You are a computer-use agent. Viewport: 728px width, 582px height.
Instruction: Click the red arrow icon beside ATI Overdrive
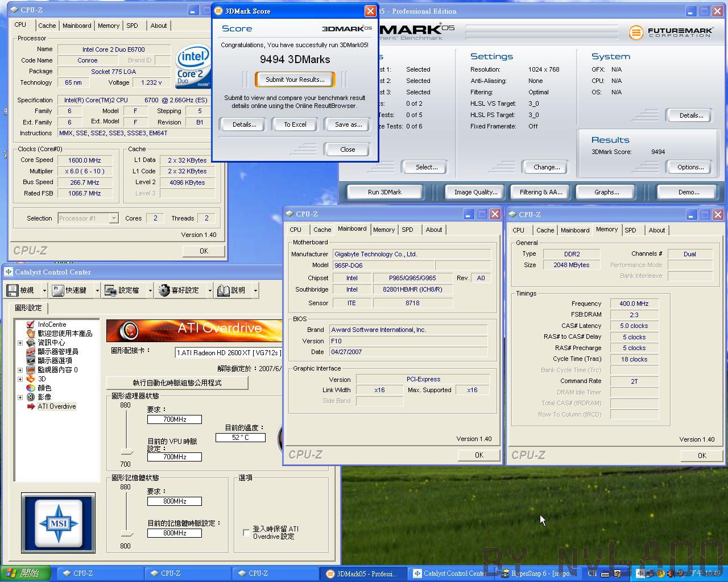click(31, 406)
